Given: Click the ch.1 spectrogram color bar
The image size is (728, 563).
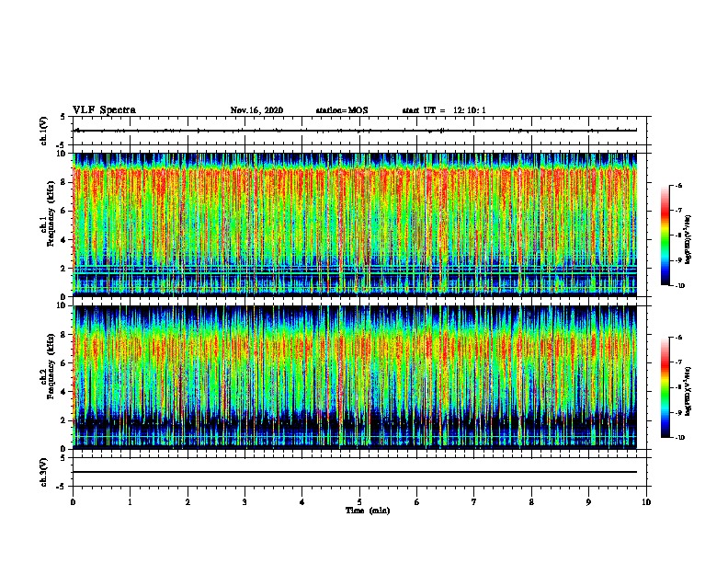Looking at the screenshot, I should [665, 236].
